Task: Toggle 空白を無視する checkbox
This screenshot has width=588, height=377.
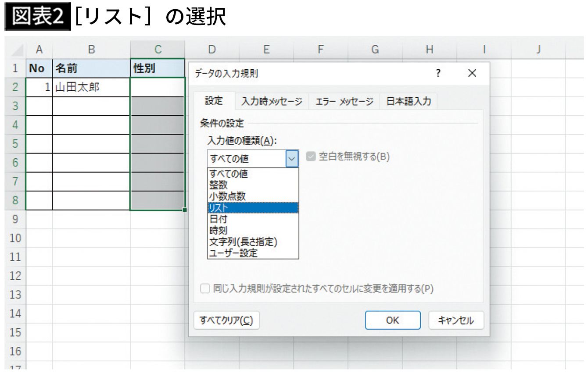Action: tap(311, 157)
